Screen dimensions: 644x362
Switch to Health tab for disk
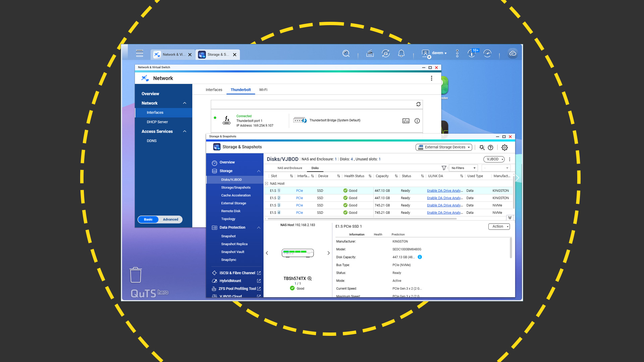point(378,235)
